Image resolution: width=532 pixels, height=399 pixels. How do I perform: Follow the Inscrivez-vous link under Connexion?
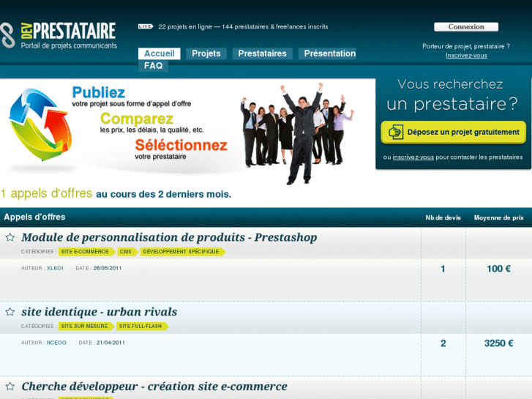(466, 56)
